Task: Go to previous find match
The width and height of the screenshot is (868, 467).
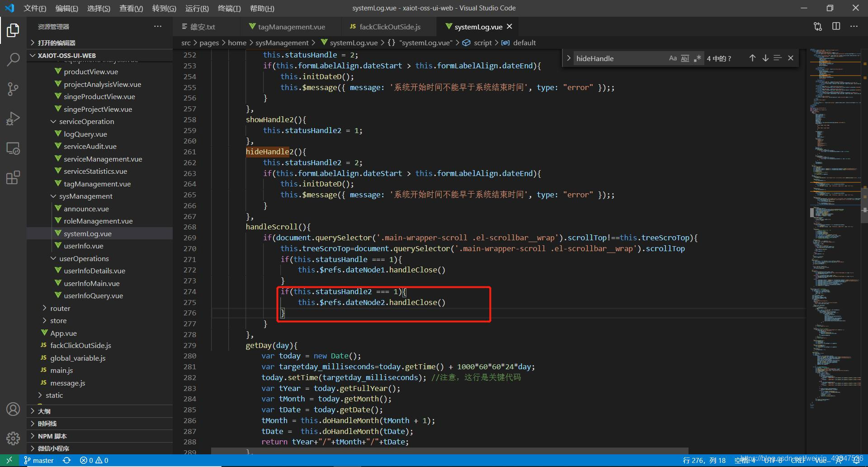Action: pyautogui.click(x=752, y=58)
